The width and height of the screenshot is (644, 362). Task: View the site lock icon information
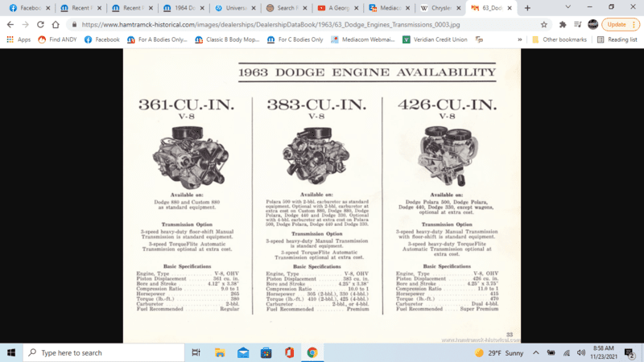click(x=74, y=25)
